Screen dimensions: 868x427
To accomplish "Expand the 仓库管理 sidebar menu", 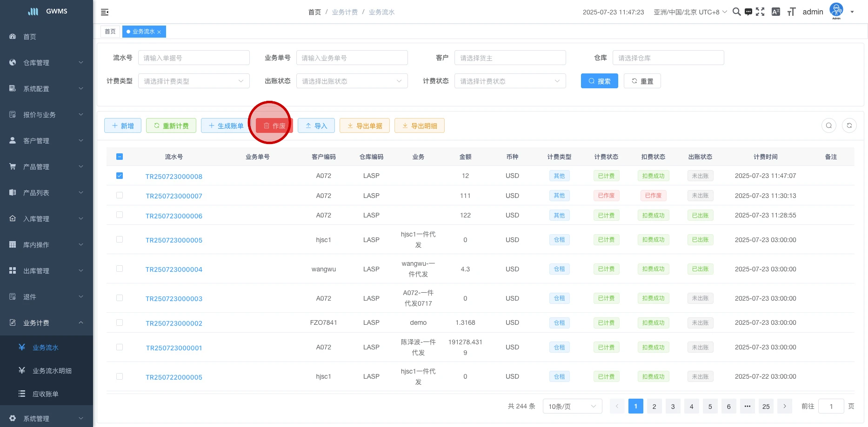I will coord(47,63).
